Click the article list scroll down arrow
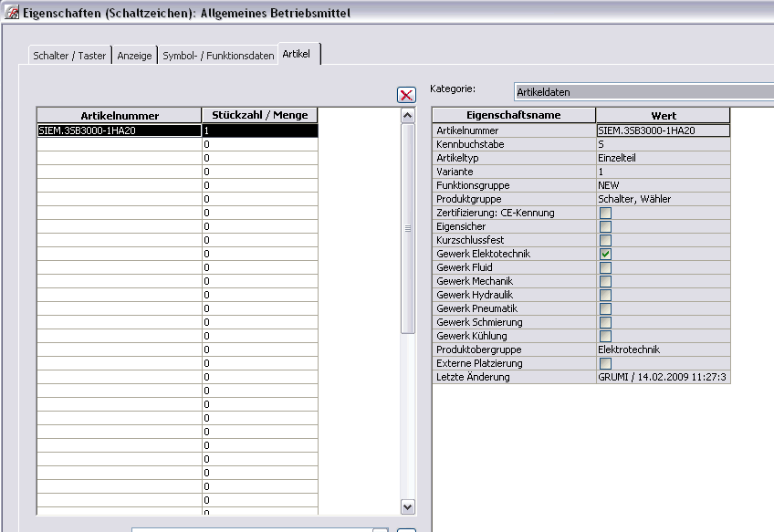This screenshot has height=532, width=774. tap(408, 506)
